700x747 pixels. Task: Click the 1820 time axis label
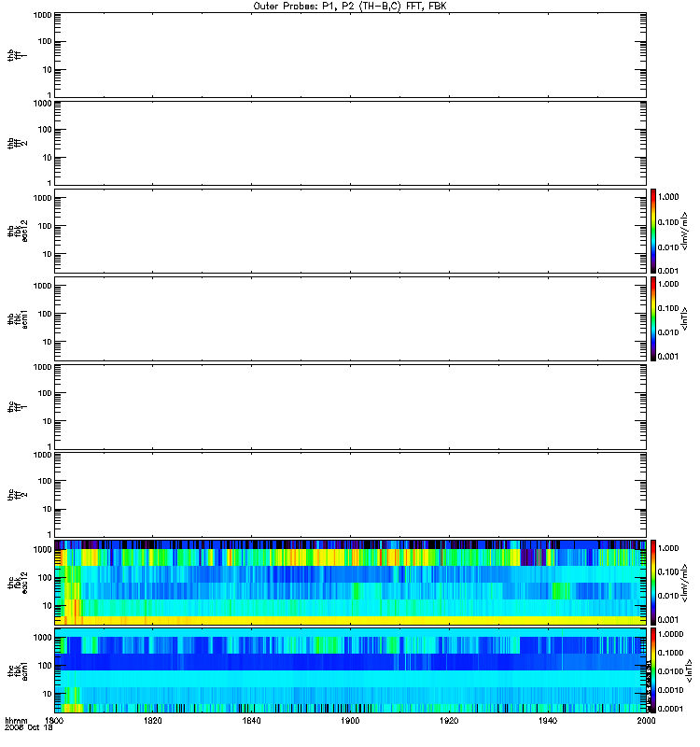point(153,721)
